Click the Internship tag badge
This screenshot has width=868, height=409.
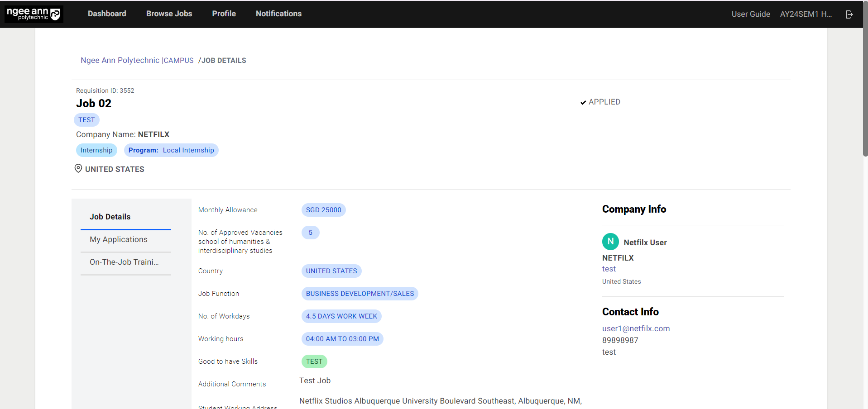96,150
